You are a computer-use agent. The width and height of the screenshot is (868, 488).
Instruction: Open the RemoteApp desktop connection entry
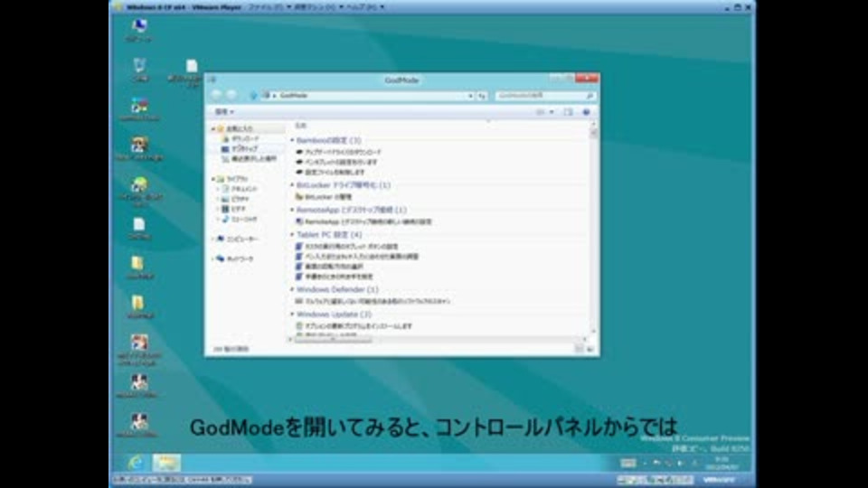pyautogui.click(x=363, y=221)
